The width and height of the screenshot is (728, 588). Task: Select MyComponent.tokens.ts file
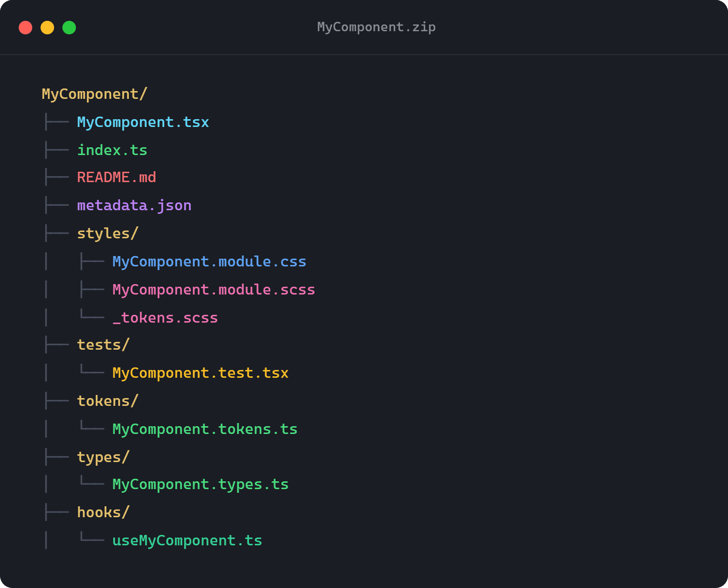(x=205, y=429)
